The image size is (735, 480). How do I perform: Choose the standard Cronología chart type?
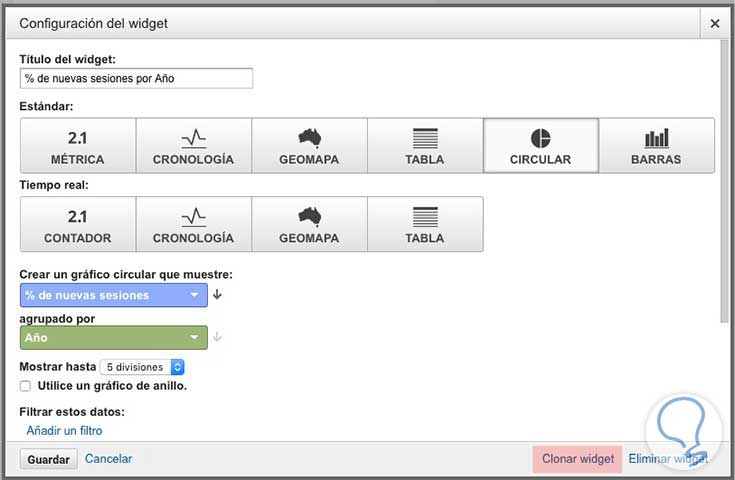(x=193, y=146)
